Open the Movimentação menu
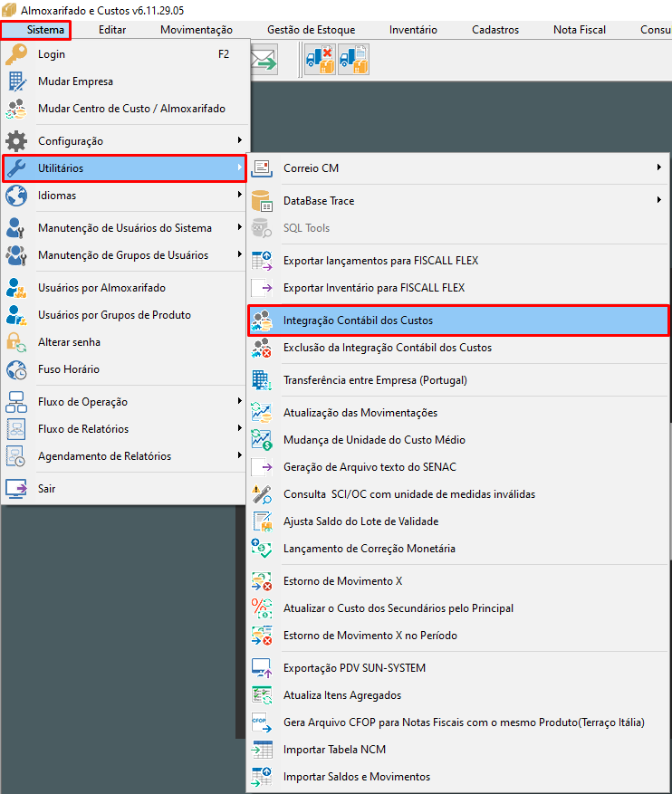This screenshot has height=794, width=672. tap(197, 30)
